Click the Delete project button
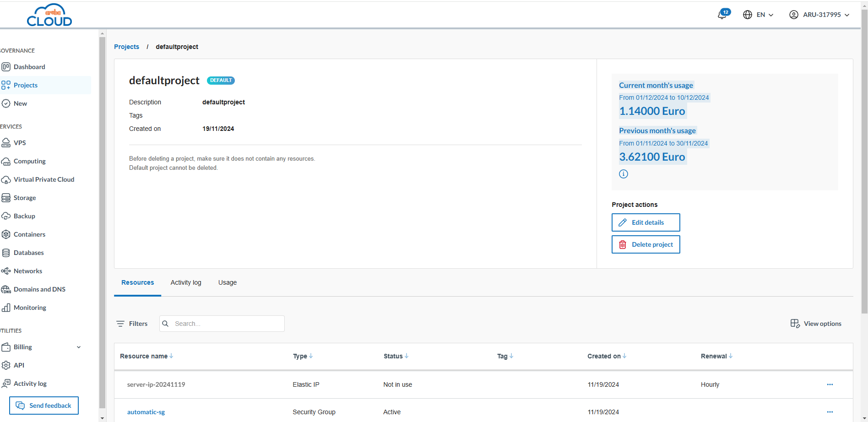The width and height of the screenshot is (868, 422). pyautogui.click(x=646, y=244)
